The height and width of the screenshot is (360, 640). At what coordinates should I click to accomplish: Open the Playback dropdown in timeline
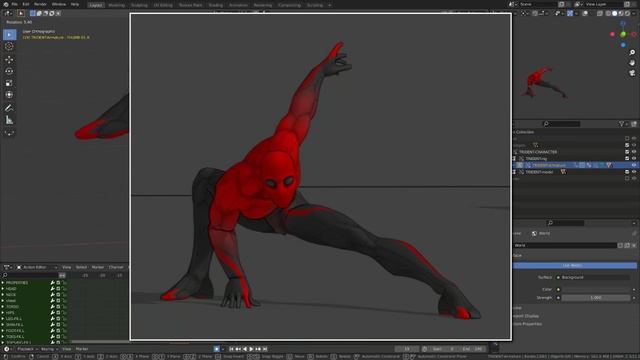[27, 349]
